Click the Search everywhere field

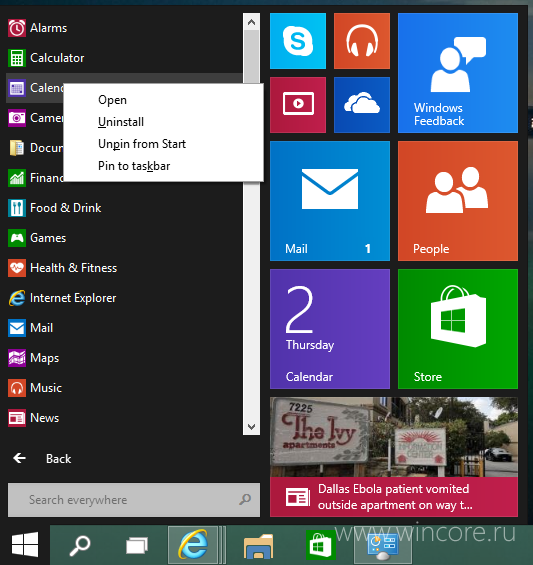tap(134, 500)
